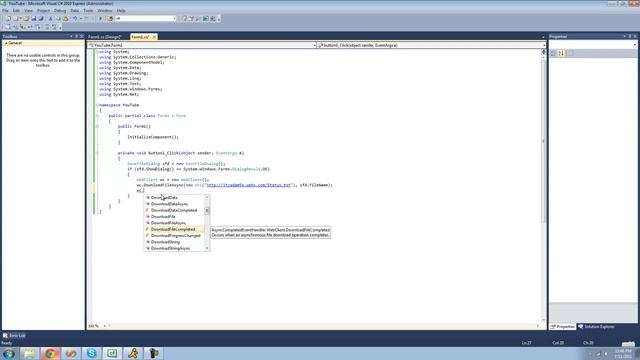Switch to the Properties bottom tab
The height and width of the screenshot is (360, 640).
point(562,327)
